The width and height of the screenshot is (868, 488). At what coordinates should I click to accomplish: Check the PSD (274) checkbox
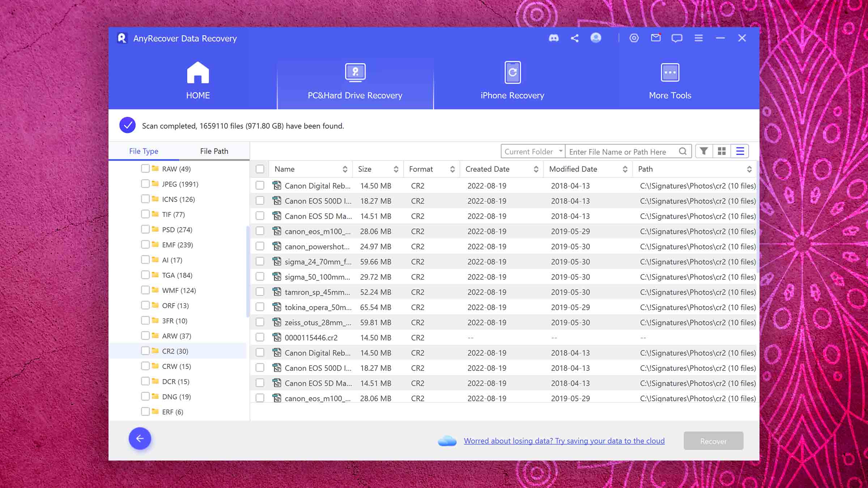[145, 229]
